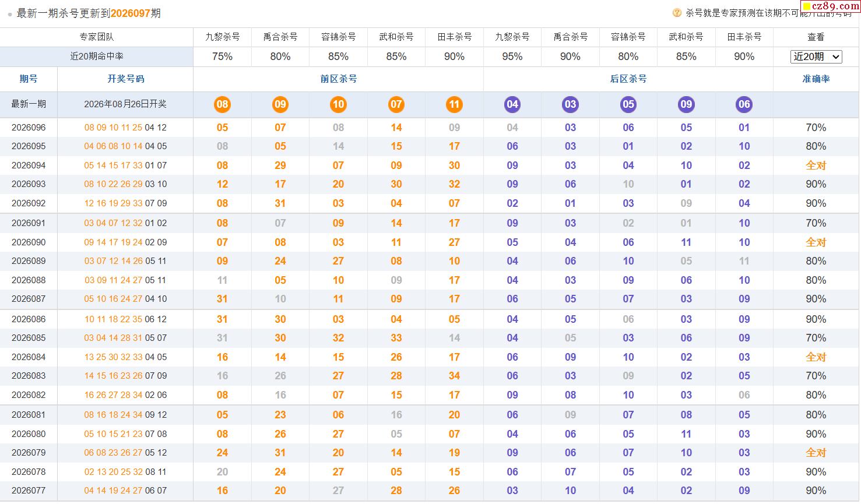
Task: Click the 期号 column header
Action: pyautogui.click(x=29, y=79)
